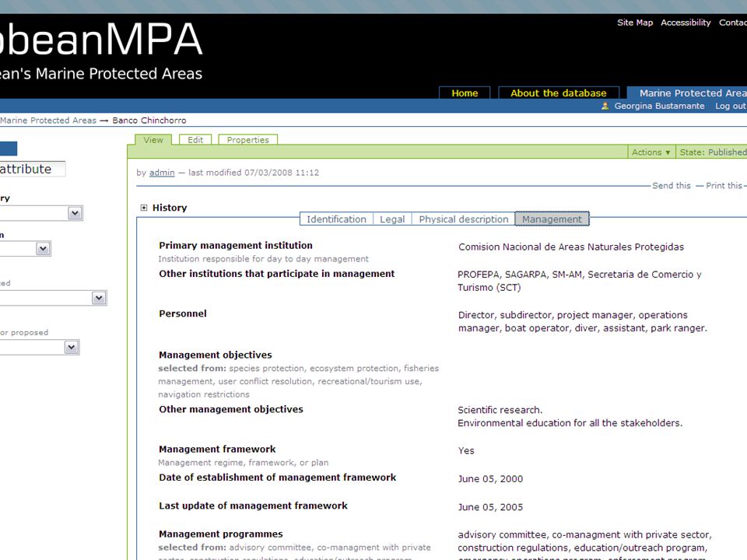Click the 'Management objectives' label

click(216, 355)
